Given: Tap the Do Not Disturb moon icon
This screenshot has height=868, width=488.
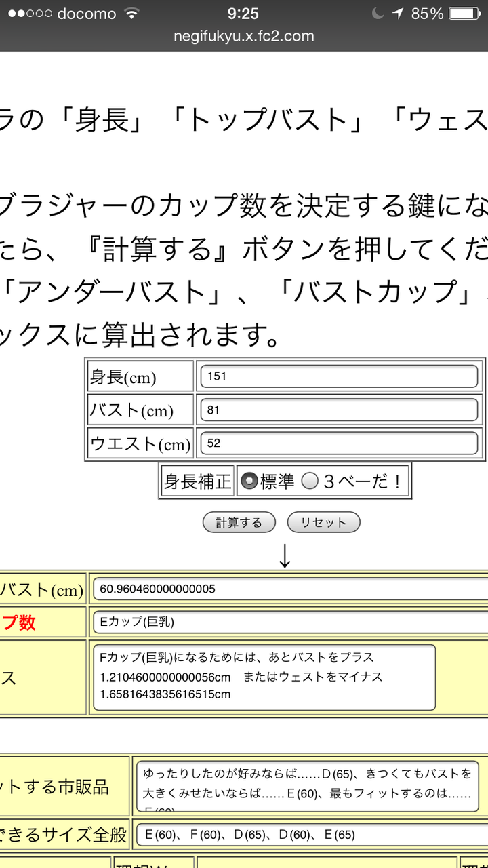Looking at the screenshot, I should click(x=378, y=14).
